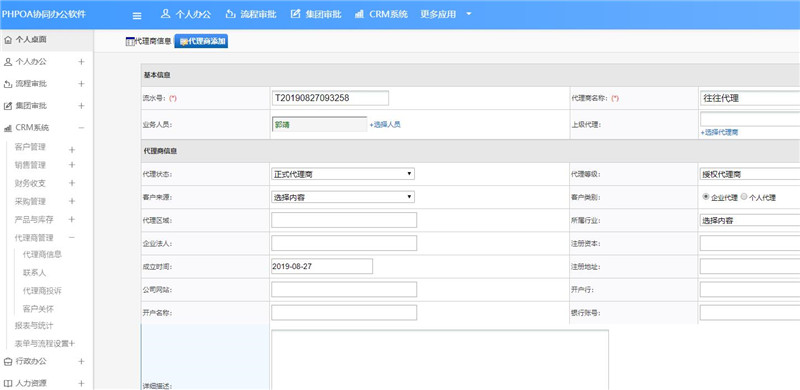800x390 pixels.
Task: Open 集团审批 in top navigation
Action: (x=323, y=14)
